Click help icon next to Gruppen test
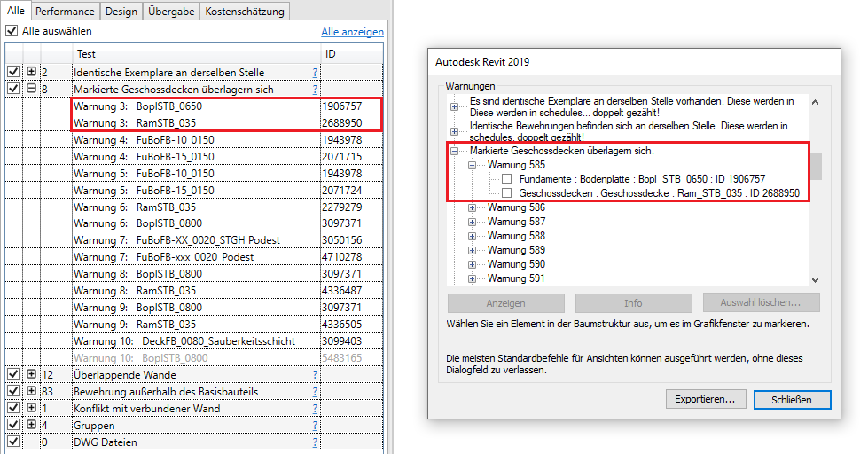The height and width of the screenshot is (454, 868). point(314,426)
